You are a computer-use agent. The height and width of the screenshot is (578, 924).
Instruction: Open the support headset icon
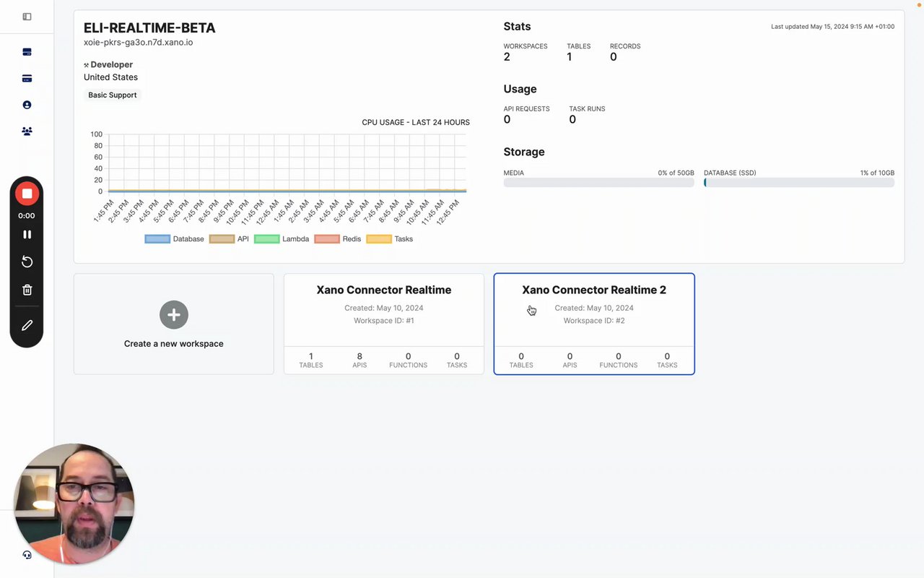(27, 555)
